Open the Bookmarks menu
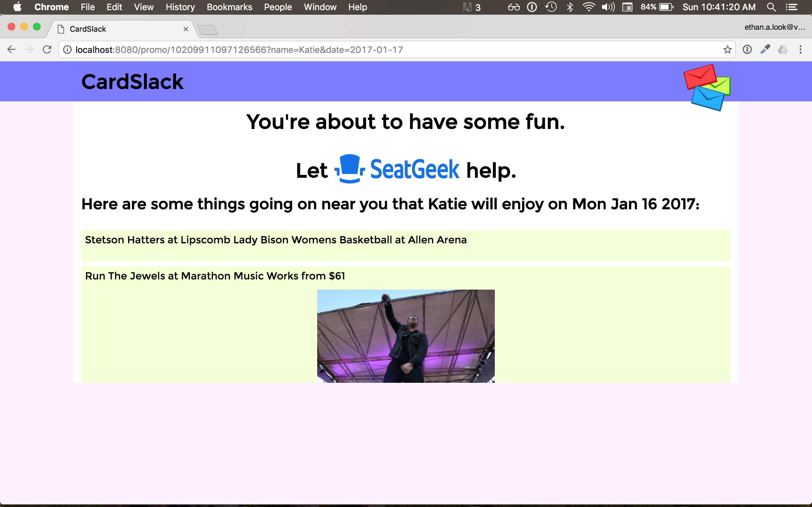The width and height of the screenshot is (812, 507). 229,7
